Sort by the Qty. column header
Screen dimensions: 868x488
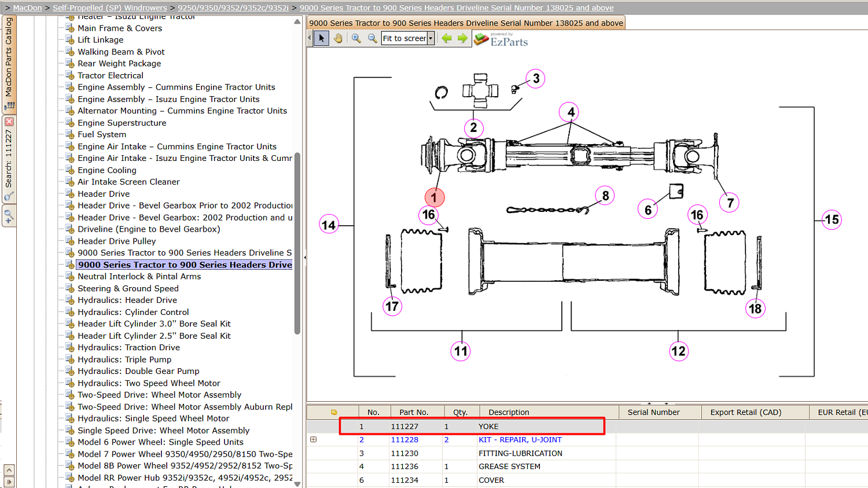(461, 412)
